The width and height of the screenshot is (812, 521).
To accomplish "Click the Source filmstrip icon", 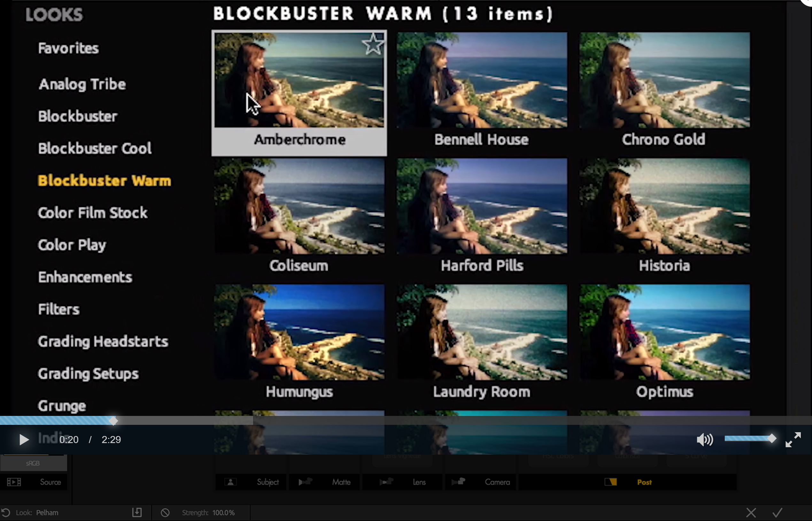I will tap(14, 482).
